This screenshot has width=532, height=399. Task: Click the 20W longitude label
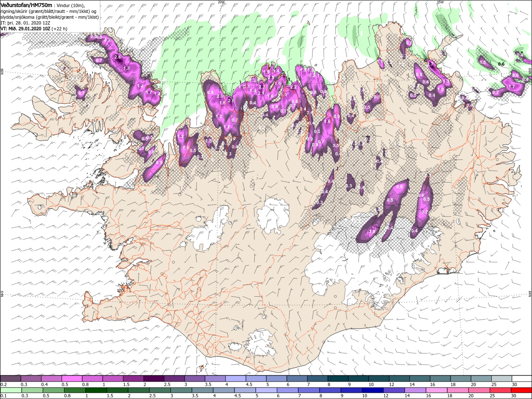221,2
